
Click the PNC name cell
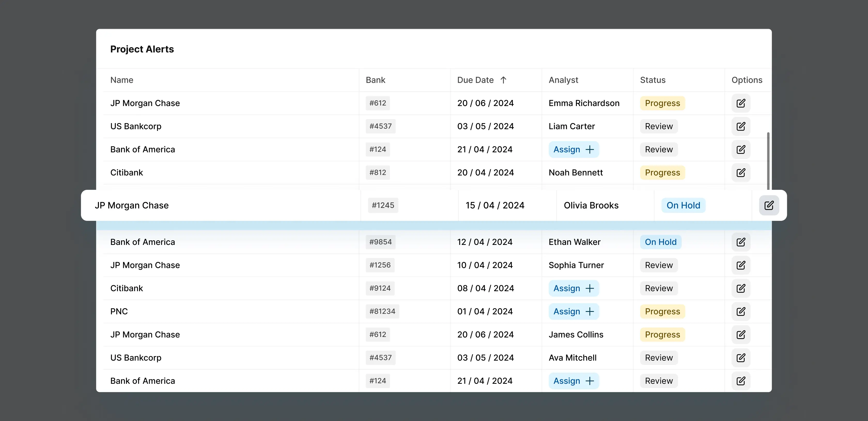119,312
